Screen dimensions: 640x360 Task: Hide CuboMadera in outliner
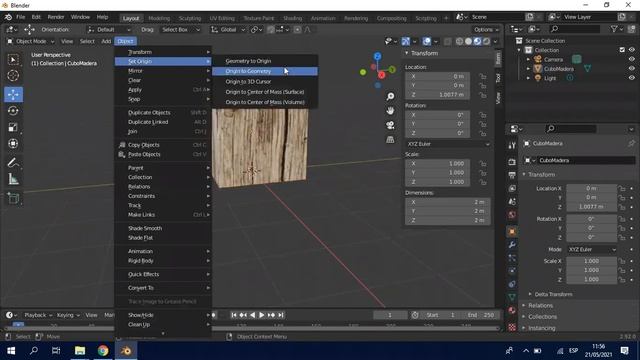pyautogui.click(x=631, y=69)
